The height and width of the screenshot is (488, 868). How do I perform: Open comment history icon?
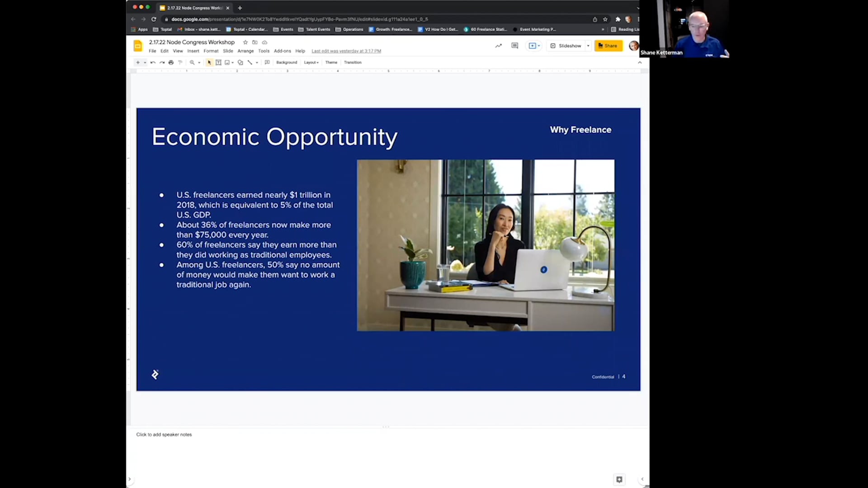[514, 46]
